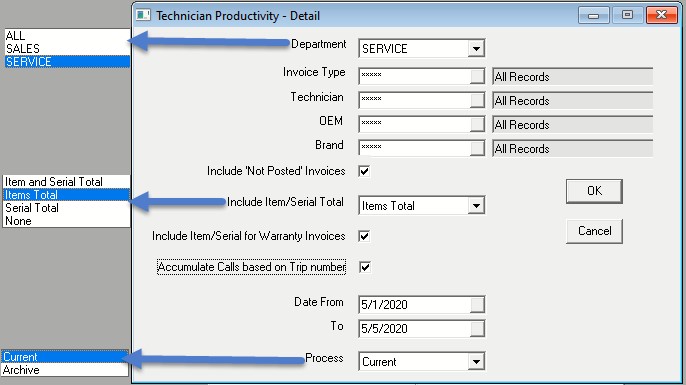Select Archive in the Process list

click(65, 370)
